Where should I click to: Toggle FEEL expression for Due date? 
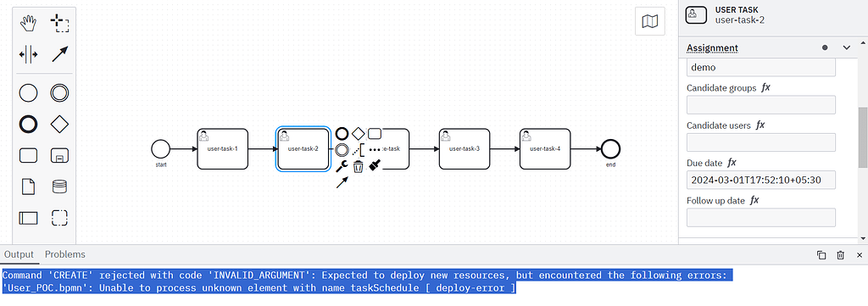pos(732,163)
